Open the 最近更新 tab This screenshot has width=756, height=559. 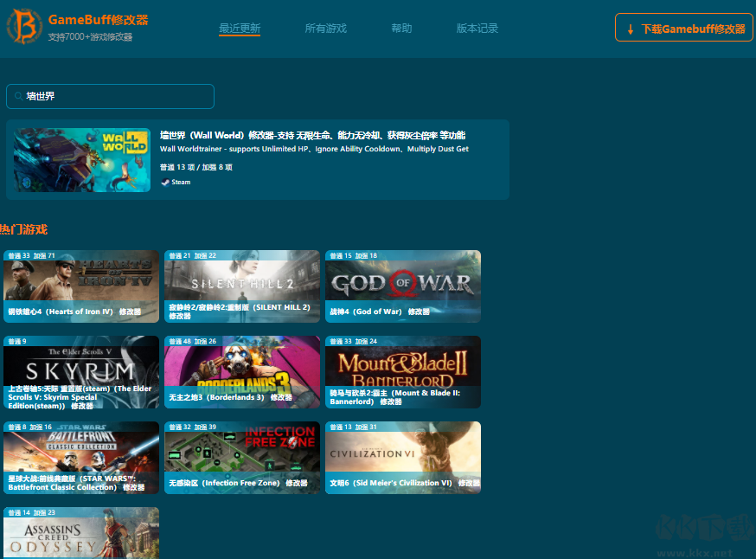click(240, 29)
